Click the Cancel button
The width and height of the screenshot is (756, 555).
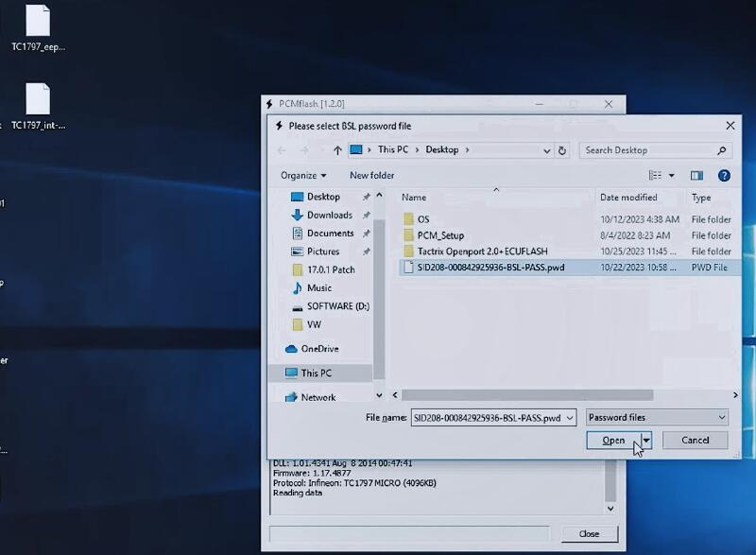pos(695,440)
